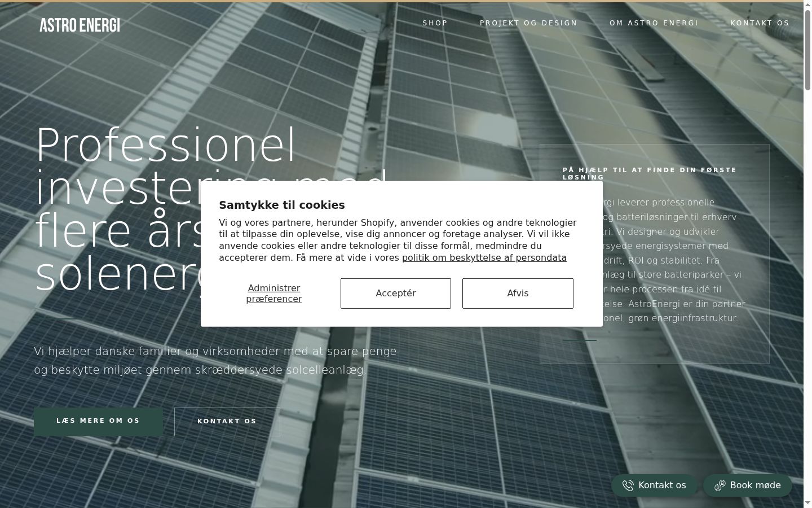Viewport: 812px width, 508px height.
Task: Open the Projekt og Design menu
Action: (x=528, y=23)
